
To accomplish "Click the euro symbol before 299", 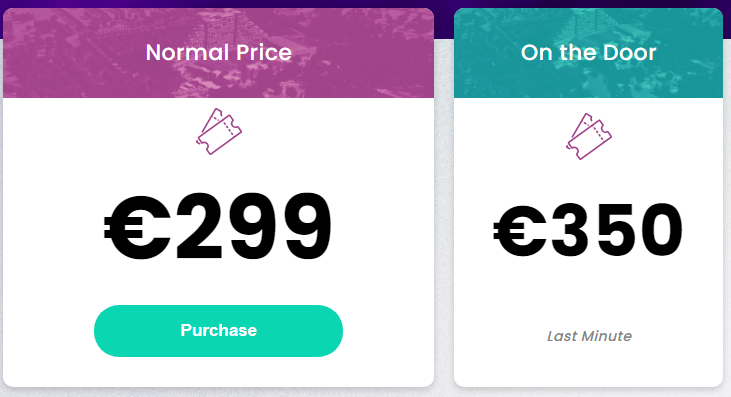I will pyautogui.click(x=137, y=227).
